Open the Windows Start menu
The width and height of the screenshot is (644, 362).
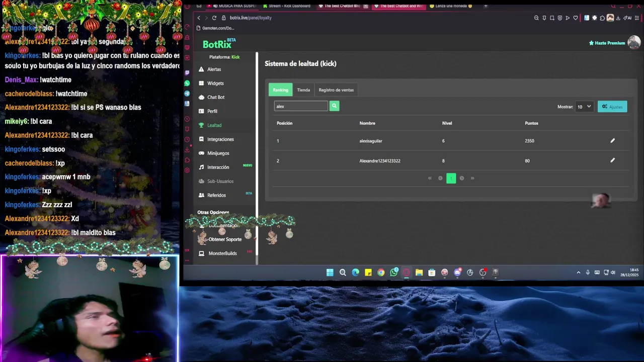(330, 273)
